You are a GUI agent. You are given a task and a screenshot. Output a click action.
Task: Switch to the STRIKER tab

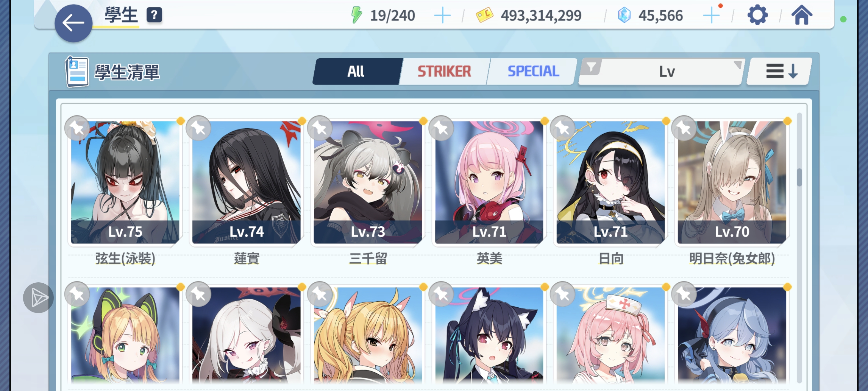coord(444,71)
